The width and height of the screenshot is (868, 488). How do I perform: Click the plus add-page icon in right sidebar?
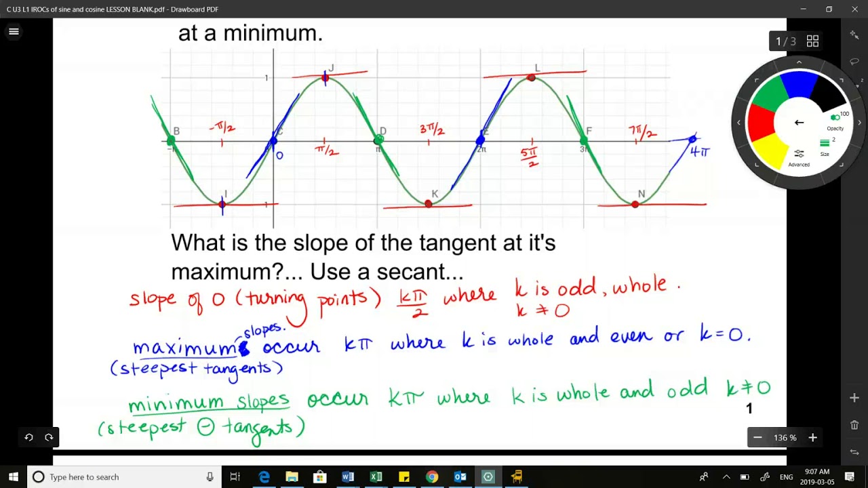pyautogui.click(x=854, y=398)
